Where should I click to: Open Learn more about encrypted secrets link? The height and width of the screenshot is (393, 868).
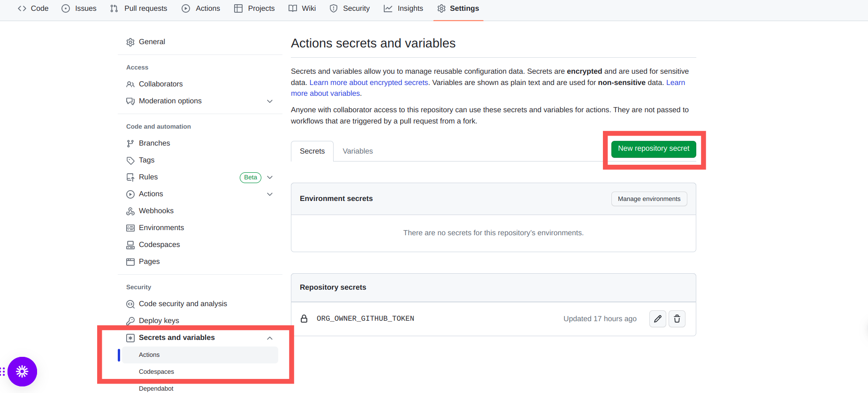tap(369, 83)
